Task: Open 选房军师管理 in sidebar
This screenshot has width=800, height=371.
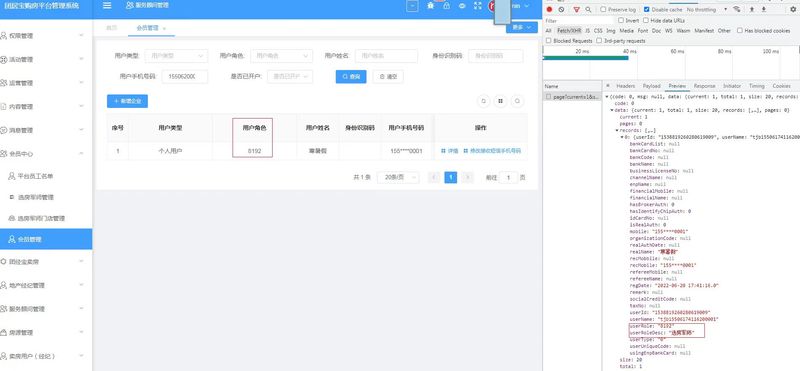Action: (x=46, y=197)
